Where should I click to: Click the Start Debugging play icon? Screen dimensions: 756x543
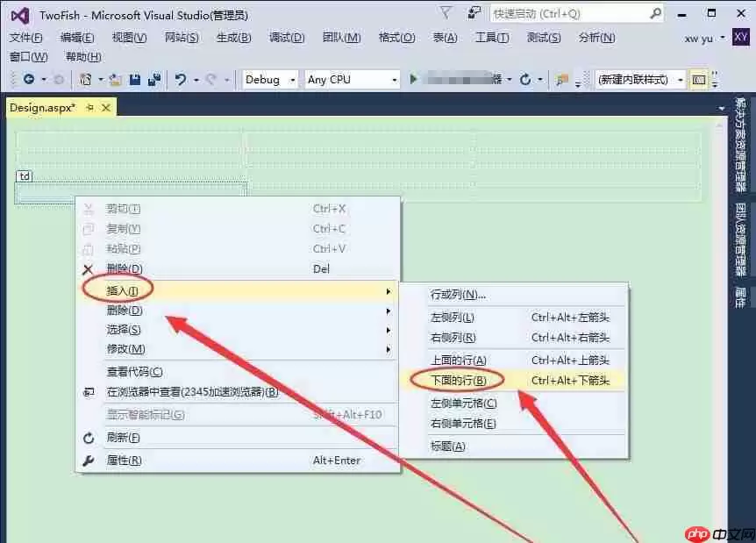(x=415, y=79)
